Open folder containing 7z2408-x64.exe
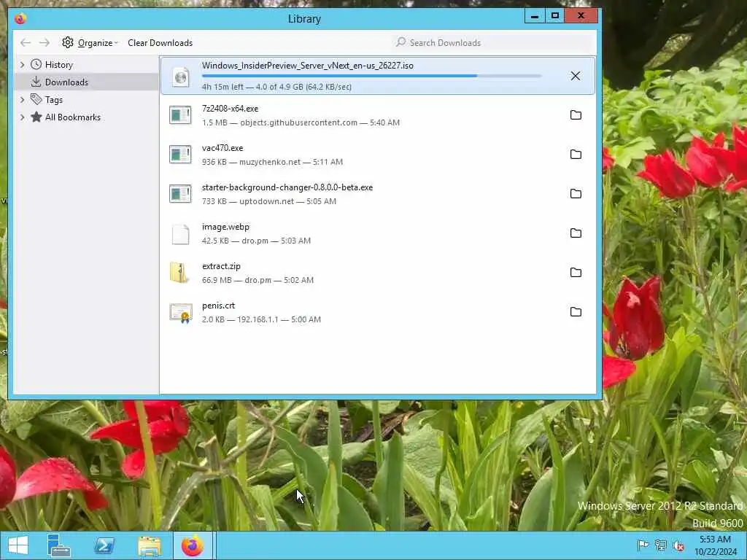This screenshot has height=560, width=747. tap(576, 114)
